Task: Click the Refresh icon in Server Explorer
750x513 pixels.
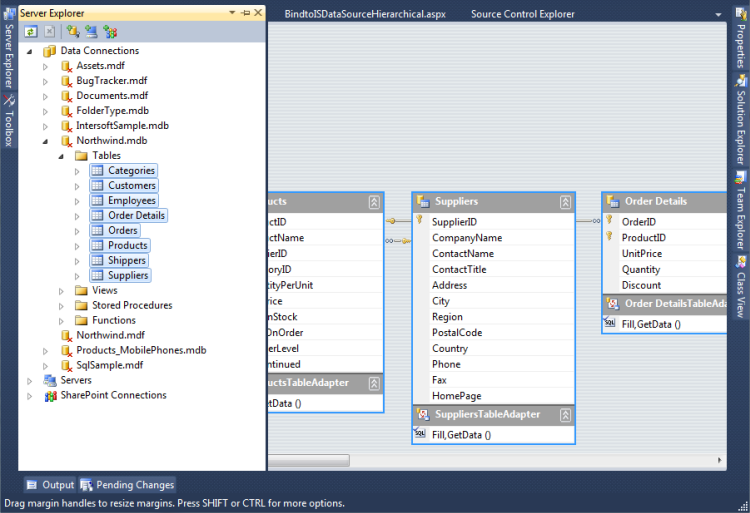Action: pyautogui.click(x=30, y=32)
